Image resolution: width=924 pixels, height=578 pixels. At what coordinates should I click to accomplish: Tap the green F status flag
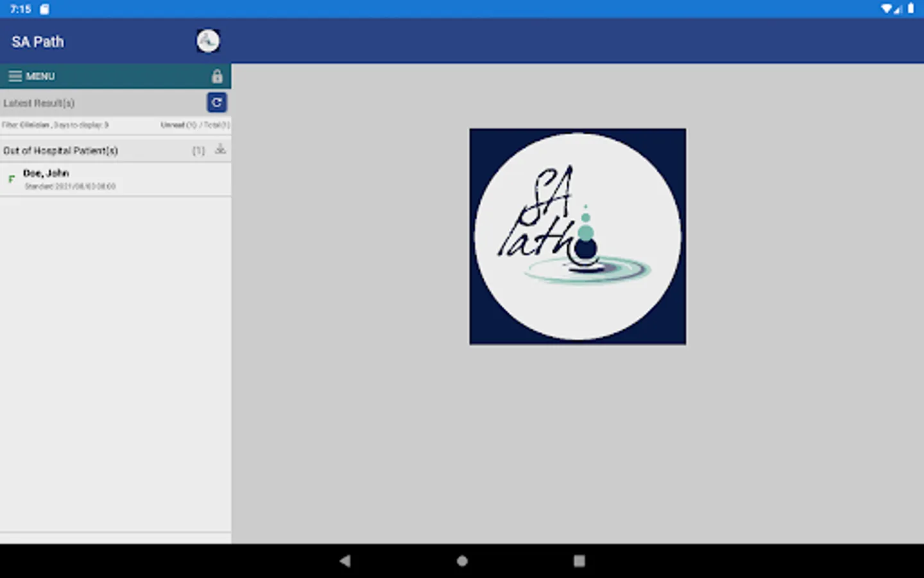[x=11, y=179]
